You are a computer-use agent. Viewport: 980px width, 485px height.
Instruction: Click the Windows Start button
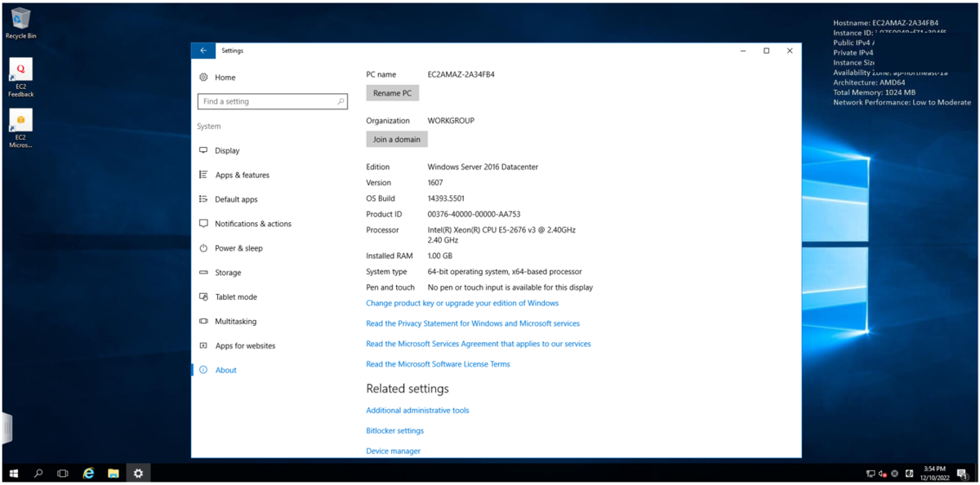pyautogui.click(x=13, y=473)
